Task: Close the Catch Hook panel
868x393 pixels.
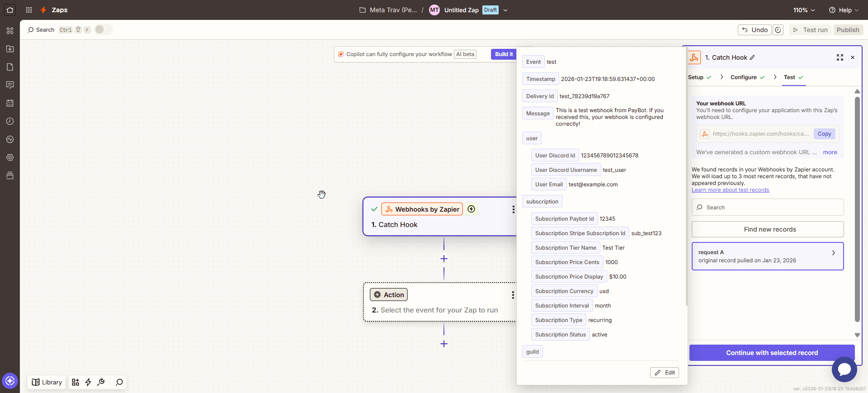Action: click(853, 57)
